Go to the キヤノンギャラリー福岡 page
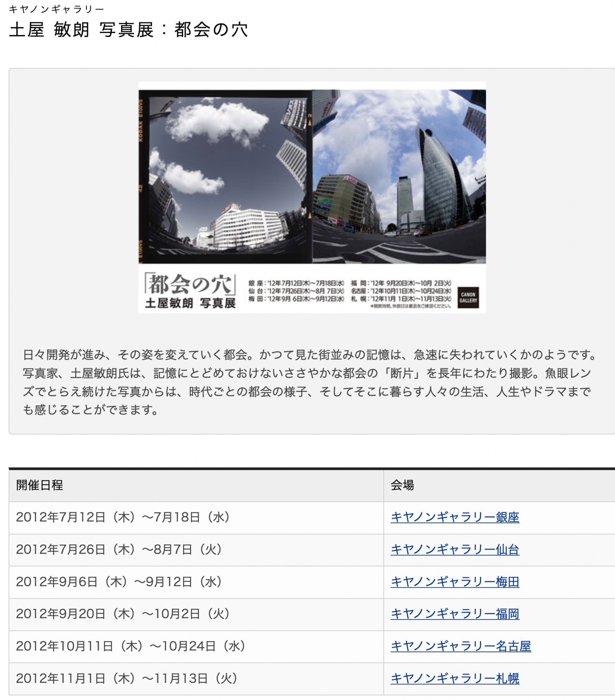The image size is (615, 700). [x=455, y=614]
